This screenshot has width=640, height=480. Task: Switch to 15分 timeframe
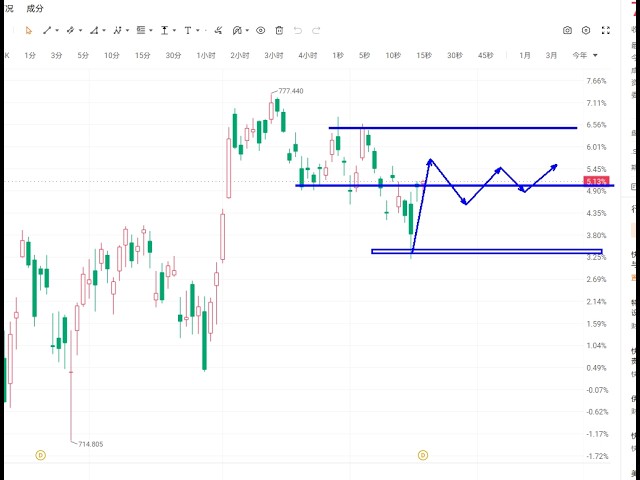pyautogui.click(x=142, y=56)
